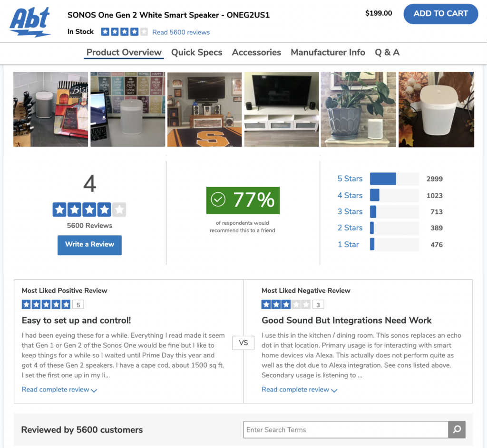Screen dimensions: 487x448
Task: Click the VS comparison badge
Action: tap(243, 343)
